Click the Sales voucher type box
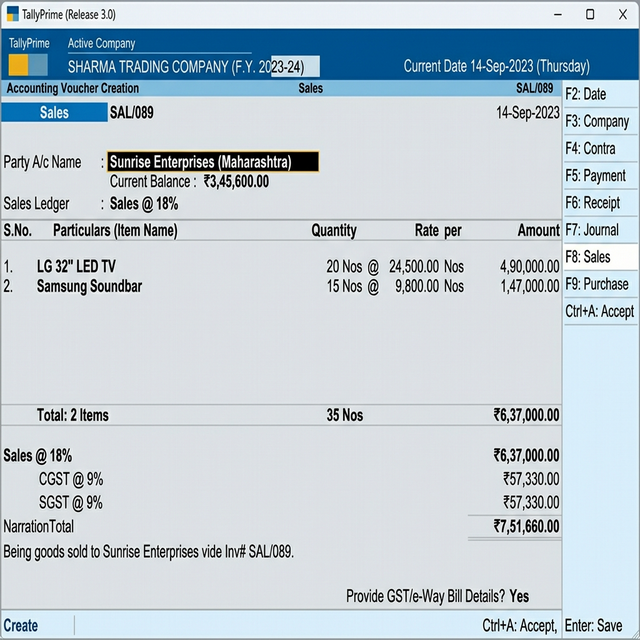Screen dimensions: 640x640 click(54, 113)
